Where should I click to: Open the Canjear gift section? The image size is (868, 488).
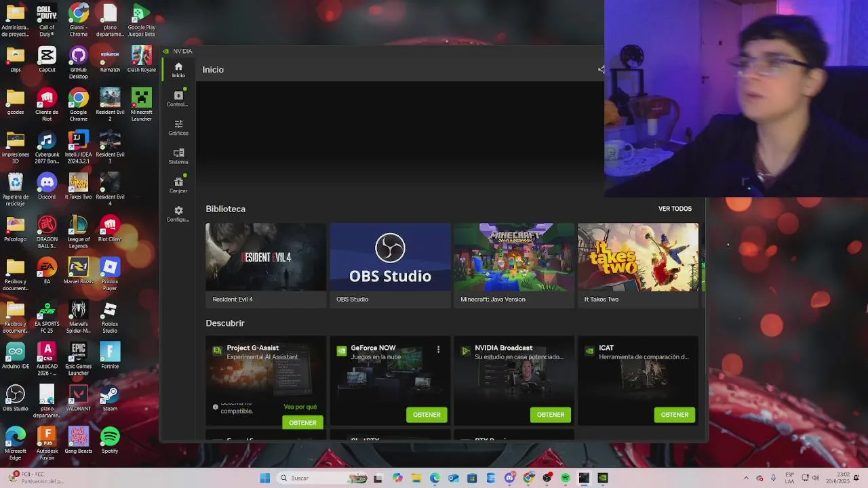[x=178, y=185]
